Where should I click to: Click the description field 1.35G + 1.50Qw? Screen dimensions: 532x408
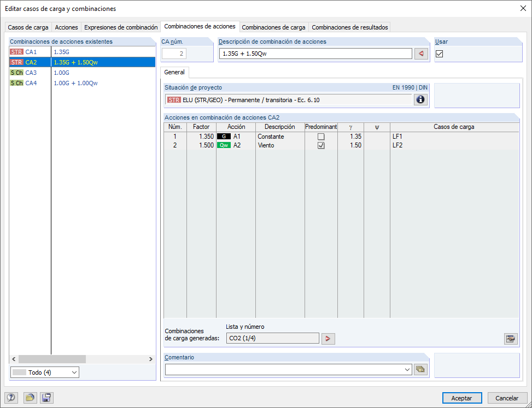pyautogui.click(x=315, y=54)
